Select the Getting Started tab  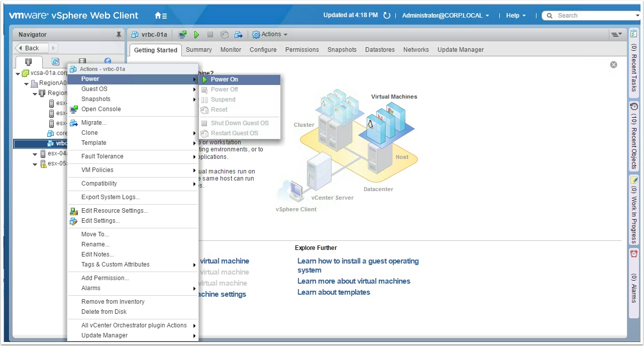pos(156,50)
